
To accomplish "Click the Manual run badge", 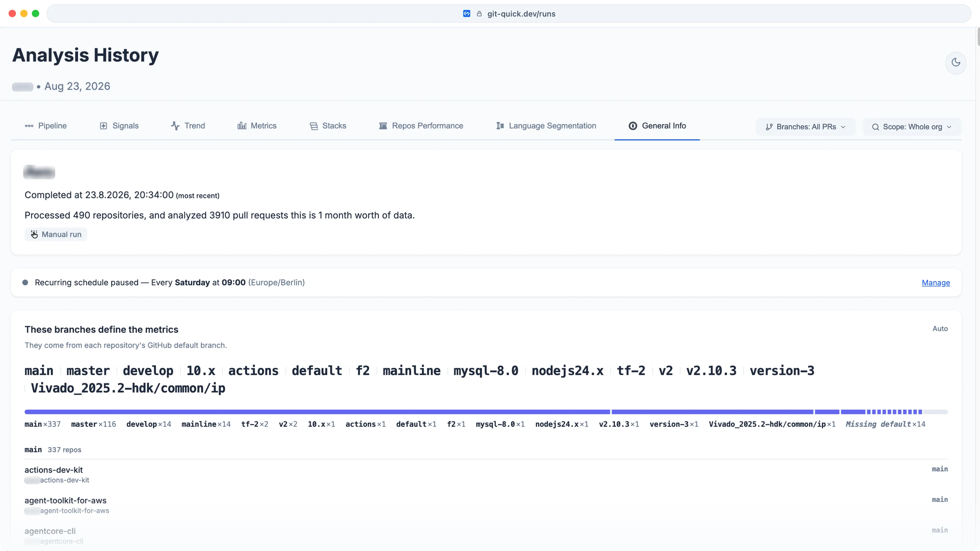I will [56, 234].
